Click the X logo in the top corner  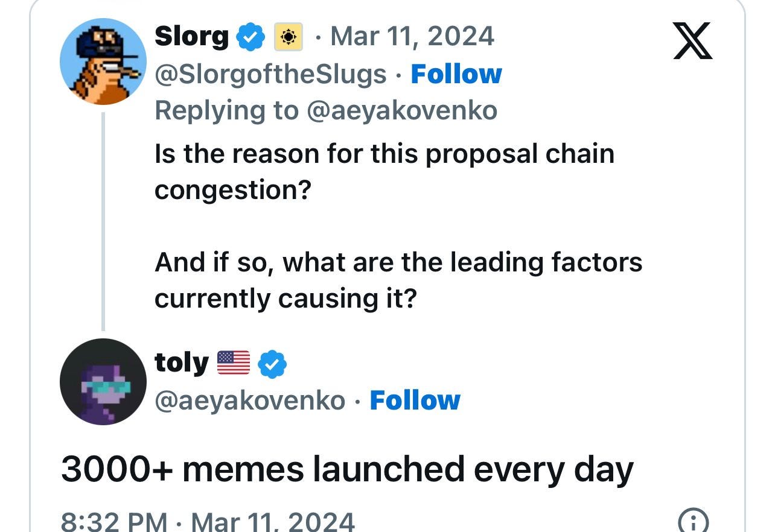coord(693,41)
